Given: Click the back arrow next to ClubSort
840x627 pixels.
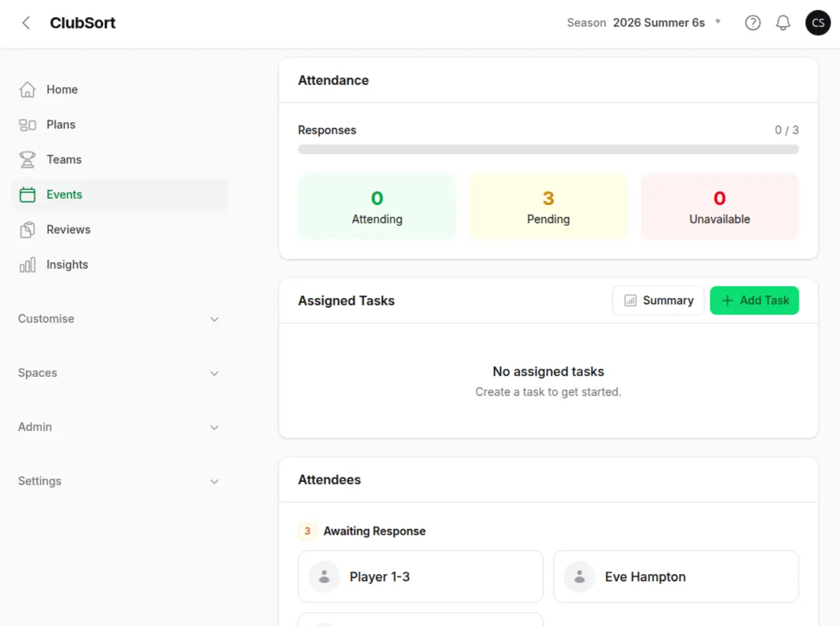Looking at the screenshot, I should pos(26,23).
